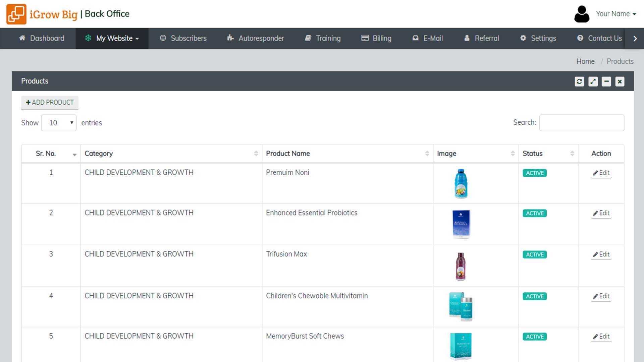Open the Subscribers menu item
The width and height of the screenshot is (644, 362).
[183, 38]
